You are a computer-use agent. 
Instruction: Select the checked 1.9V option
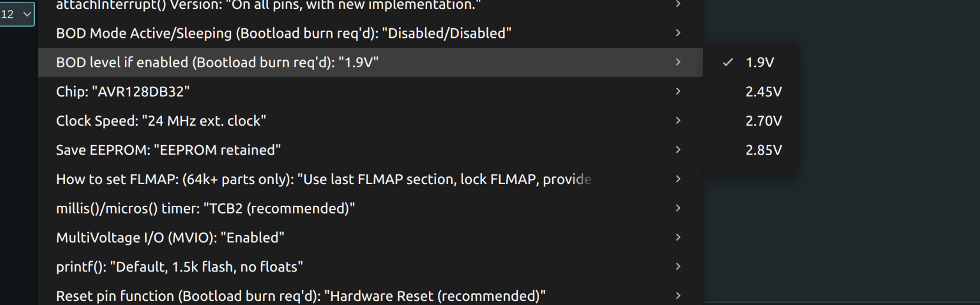(760, 63)
